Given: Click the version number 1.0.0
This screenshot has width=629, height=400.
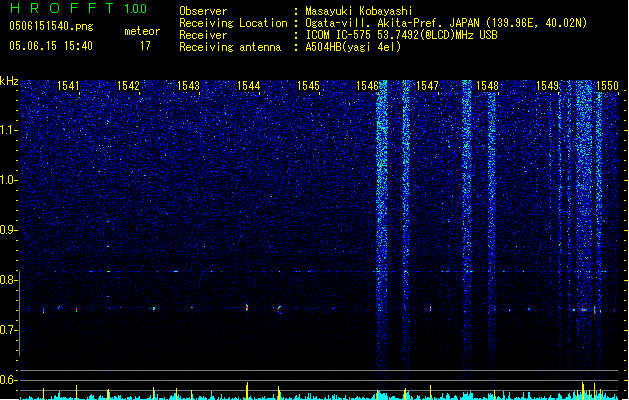Looking at the screenshot, I should (136, 9).
